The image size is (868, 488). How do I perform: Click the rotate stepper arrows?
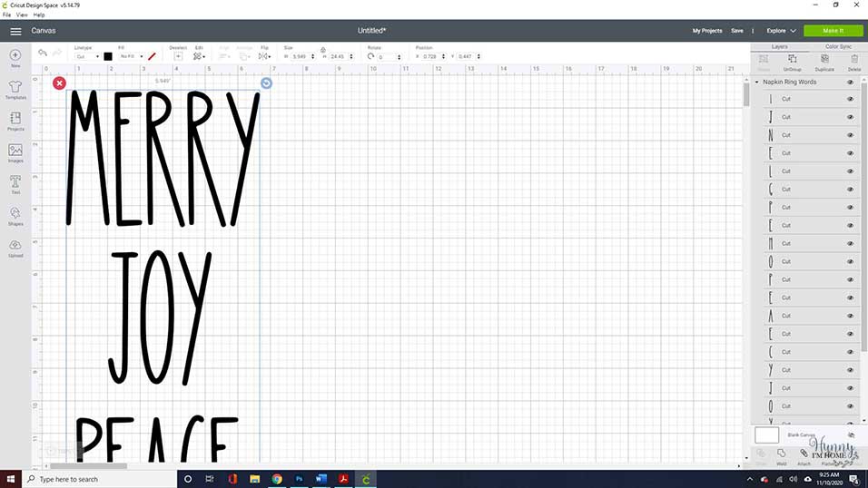[x=399, y=57]
